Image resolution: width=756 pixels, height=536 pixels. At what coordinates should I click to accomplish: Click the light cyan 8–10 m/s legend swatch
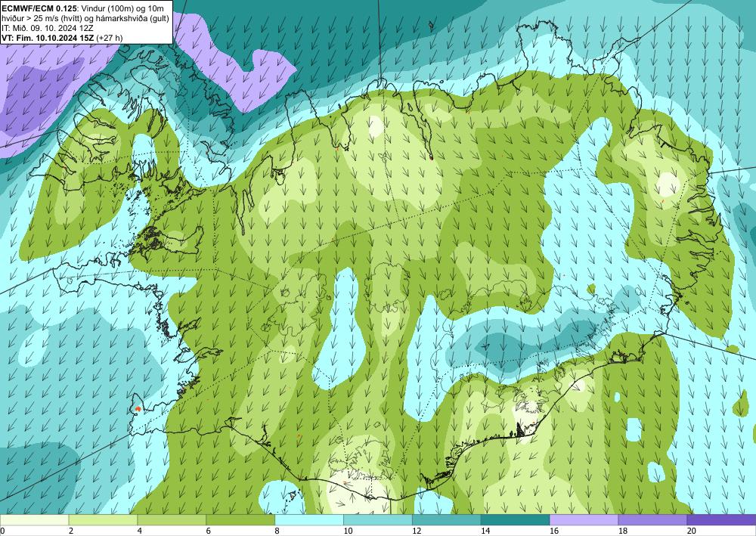coord(309,519)
